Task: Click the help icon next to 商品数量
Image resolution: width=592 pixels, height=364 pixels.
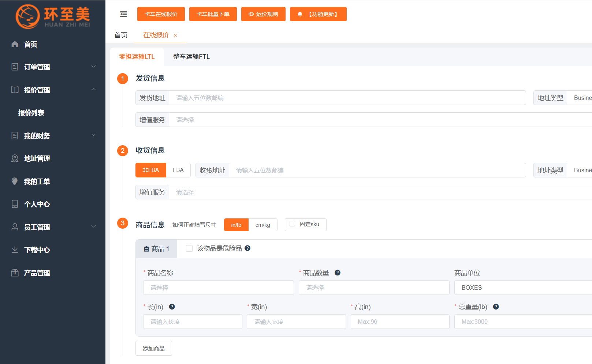Action: 338,273
